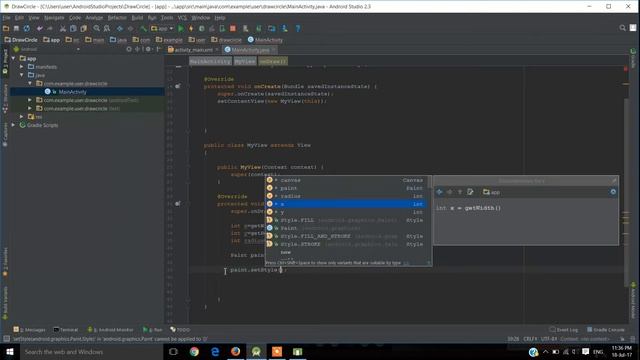Click the onDraw() editor breadcrumb
The image size is (640, 360).
coord(273,61)
